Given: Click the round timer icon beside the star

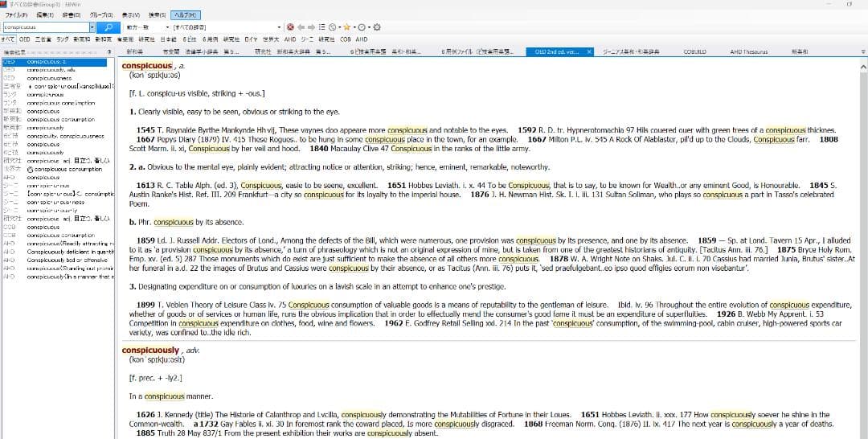Looking at the screenshot, I should (x=362, y=27).
